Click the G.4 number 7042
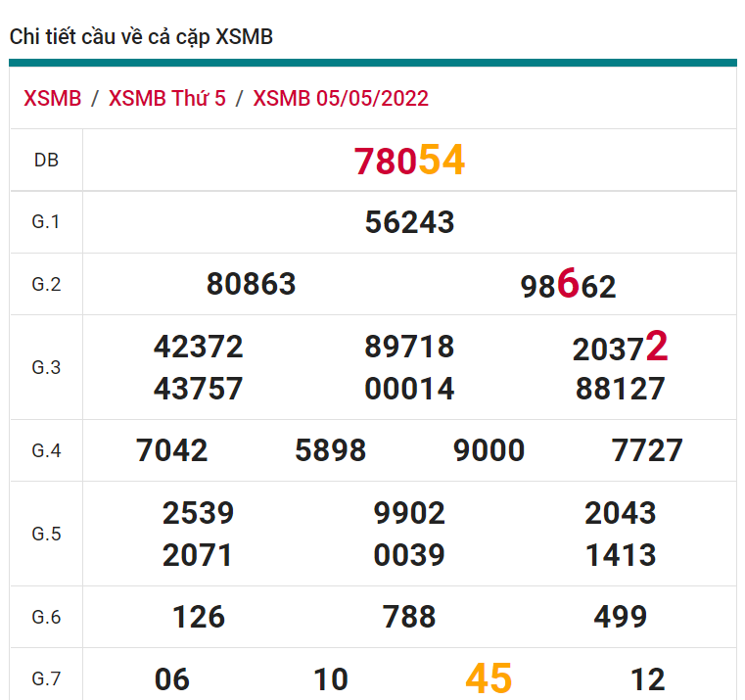The width and height of the screenshot is (745, 700). [172, 450]
